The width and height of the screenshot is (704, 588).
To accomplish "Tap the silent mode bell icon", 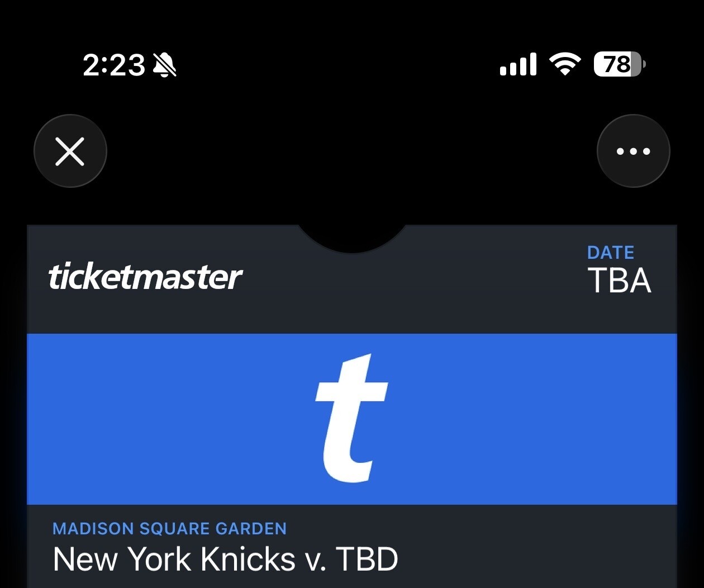I will tap(165, 65).
